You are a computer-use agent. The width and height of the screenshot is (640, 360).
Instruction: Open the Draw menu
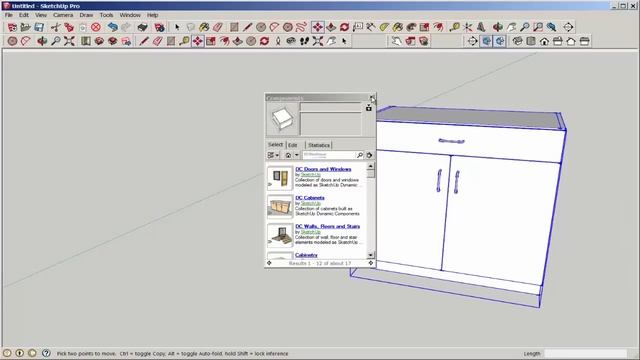click(86, 15)
